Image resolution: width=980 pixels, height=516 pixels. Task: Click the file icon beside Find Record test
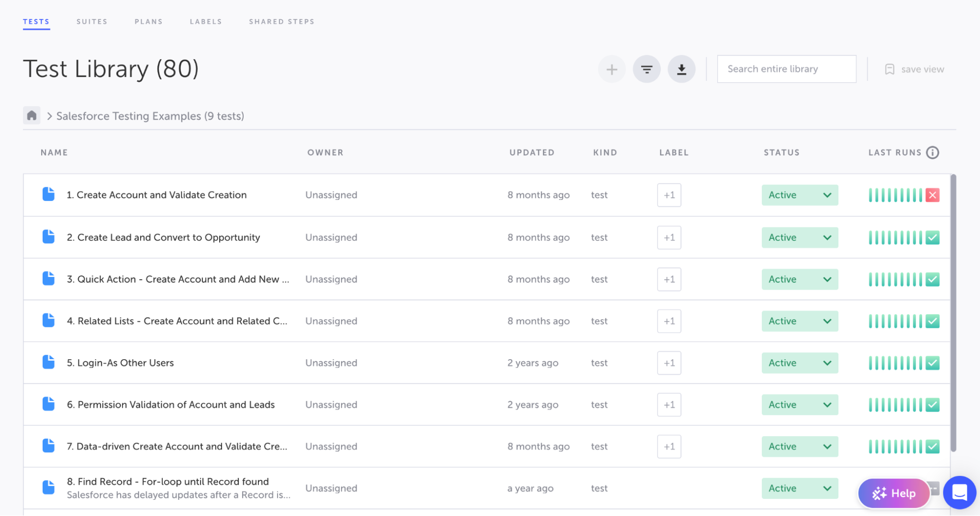[x=48, y=487]
